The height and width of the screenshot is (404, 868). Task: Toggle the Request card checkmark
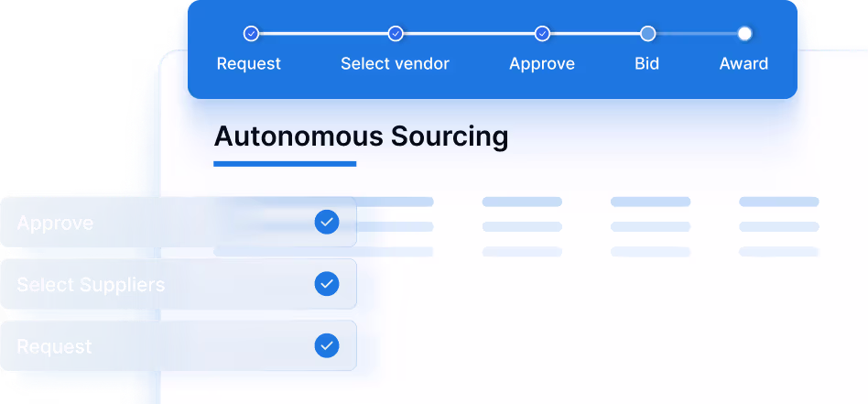coord(327,345)
